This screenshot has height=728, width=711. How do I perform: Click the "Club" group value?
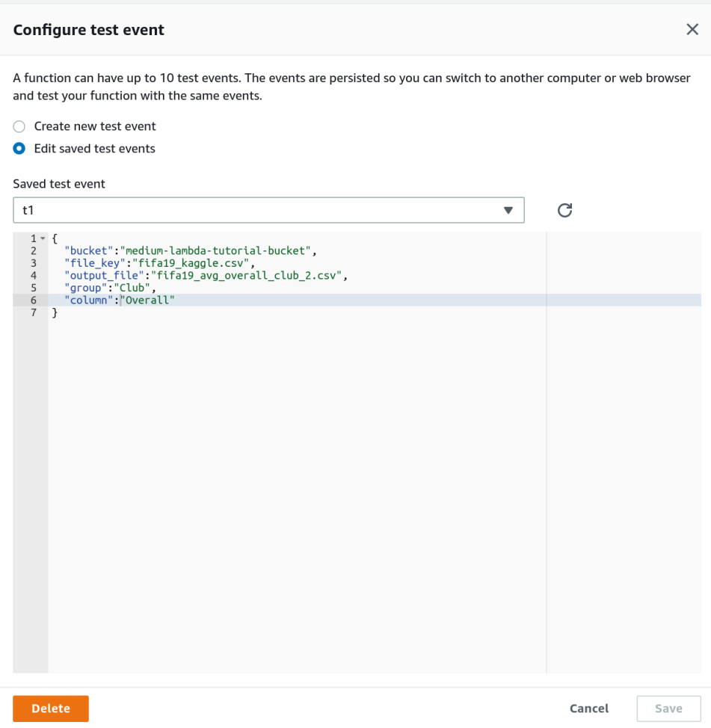132,288
